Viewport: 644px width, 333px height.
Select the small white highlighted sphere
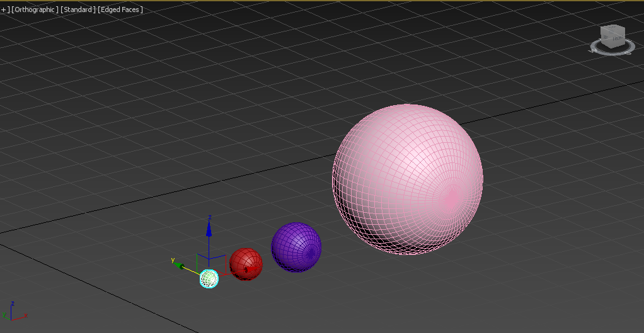coord(209,279)
